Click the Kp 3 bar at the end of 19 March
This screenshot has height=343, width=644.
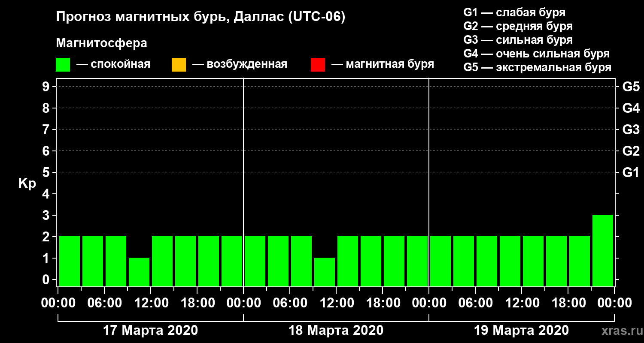[x=603, y=250]
